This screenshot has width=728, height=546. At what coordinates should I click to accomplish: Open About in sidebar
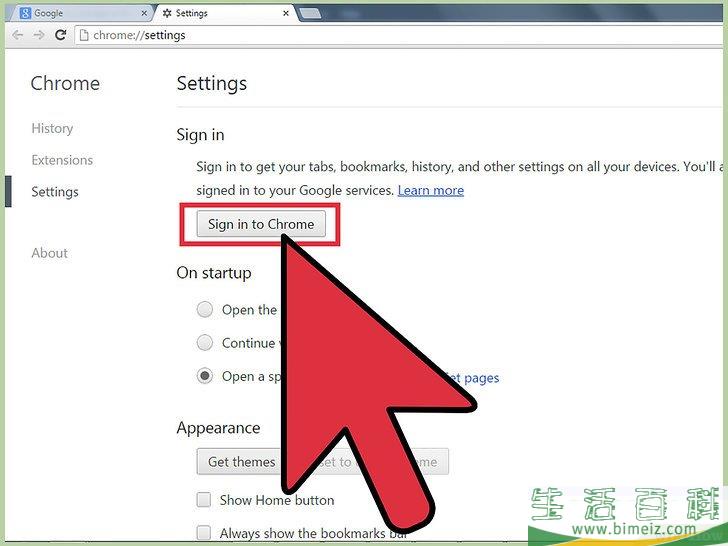(50, 253)
